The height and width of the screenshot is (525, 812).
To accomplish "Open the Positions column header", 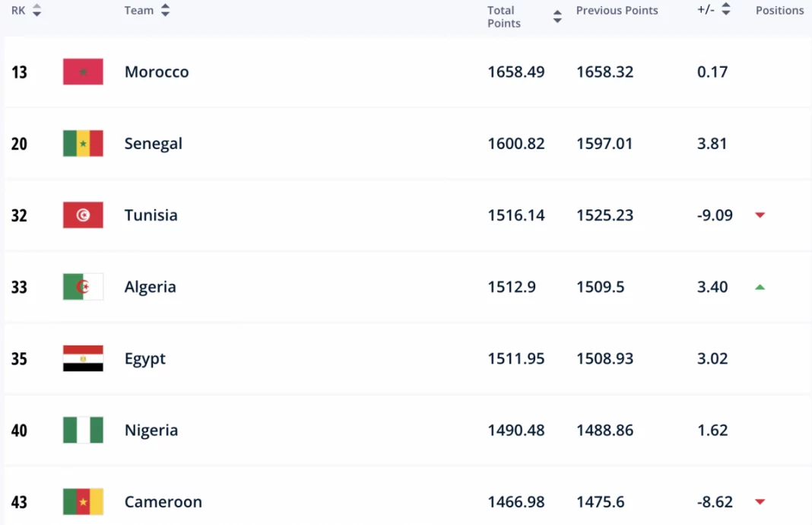I will pyautogui.click(x=779, y=10).
